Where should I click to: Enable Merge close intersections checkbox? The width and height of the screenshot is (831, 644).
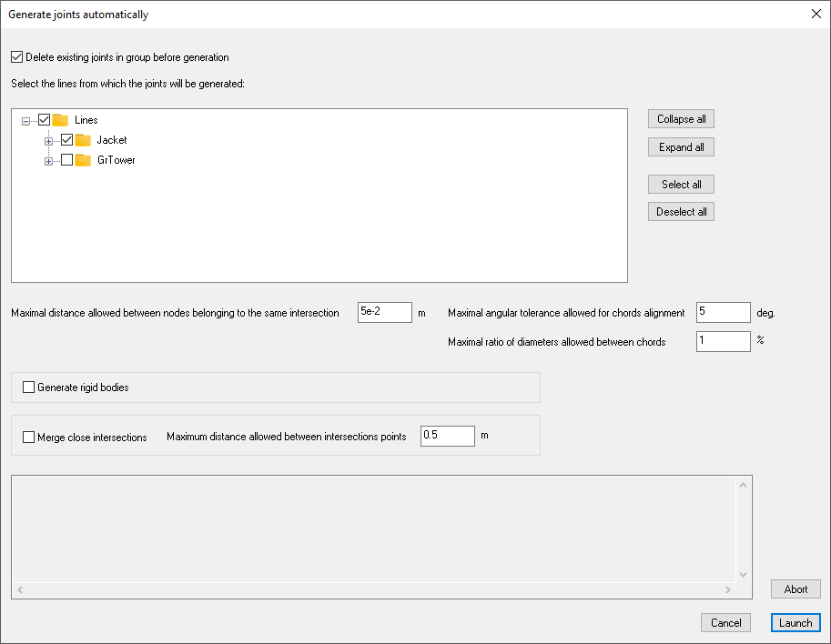pos(28,437)
